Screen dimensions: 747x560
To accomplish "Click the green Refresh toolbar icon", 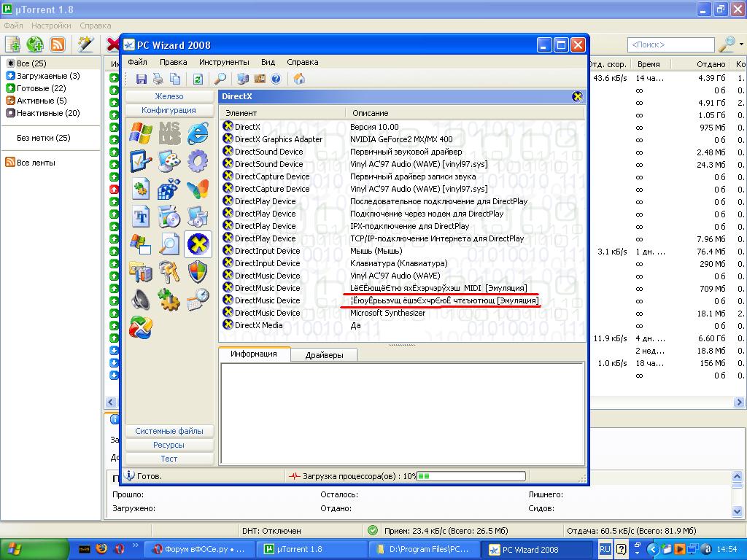I will [x=197, y=79].
